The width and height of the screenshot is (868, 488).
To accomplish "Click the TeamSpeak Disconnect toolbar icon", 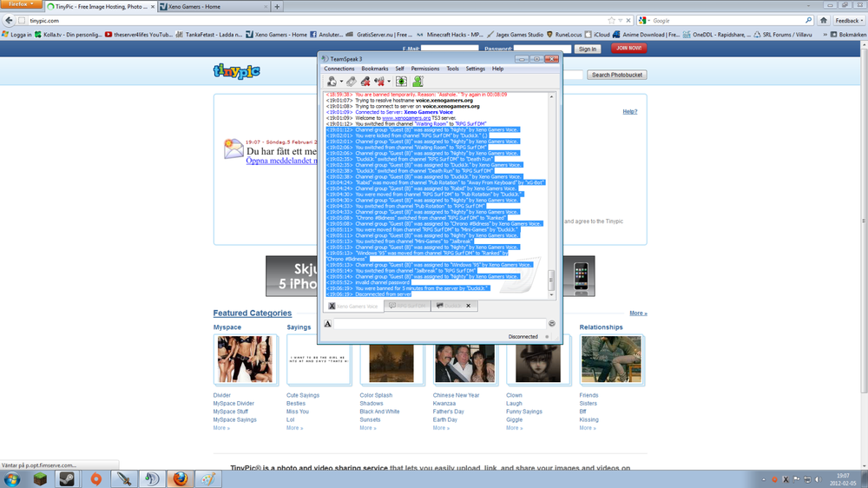I will 352,82.
